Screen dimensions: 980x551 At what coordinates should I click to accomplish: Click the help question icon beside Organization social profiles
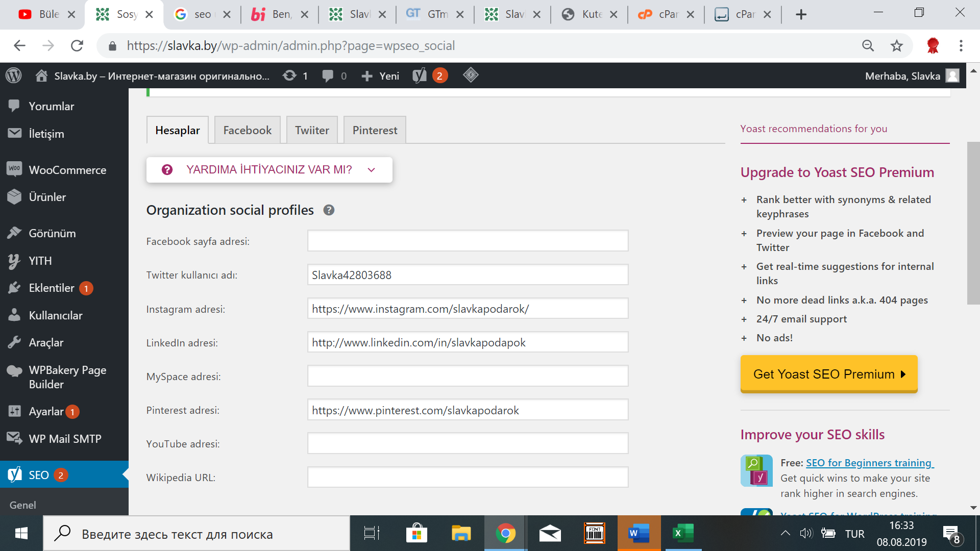(x=329, y=210)
